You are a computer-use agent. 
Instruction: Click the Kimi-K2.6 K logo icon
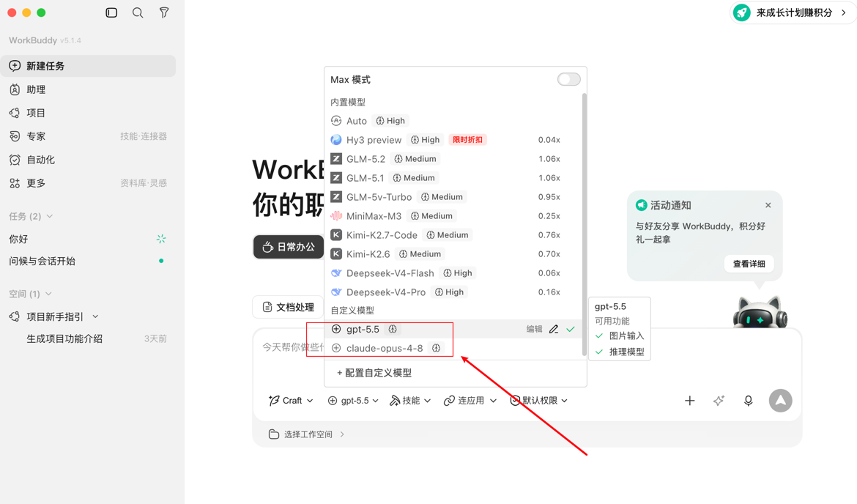(336, 254)
